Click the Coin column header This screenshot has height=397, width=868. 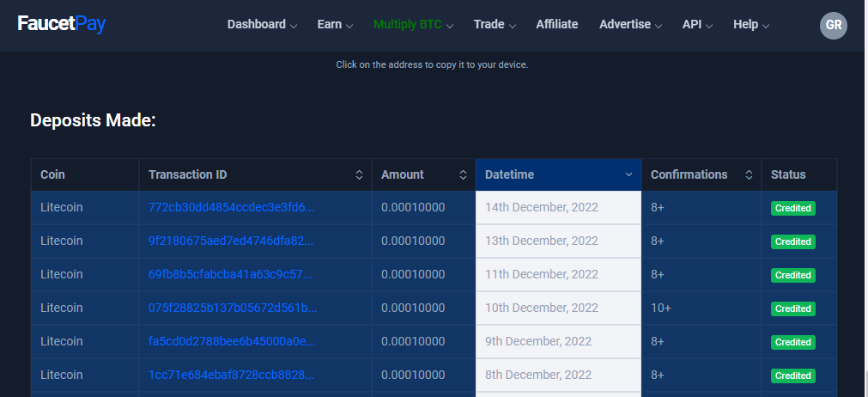pyautogui.click(x=85, y=175)
